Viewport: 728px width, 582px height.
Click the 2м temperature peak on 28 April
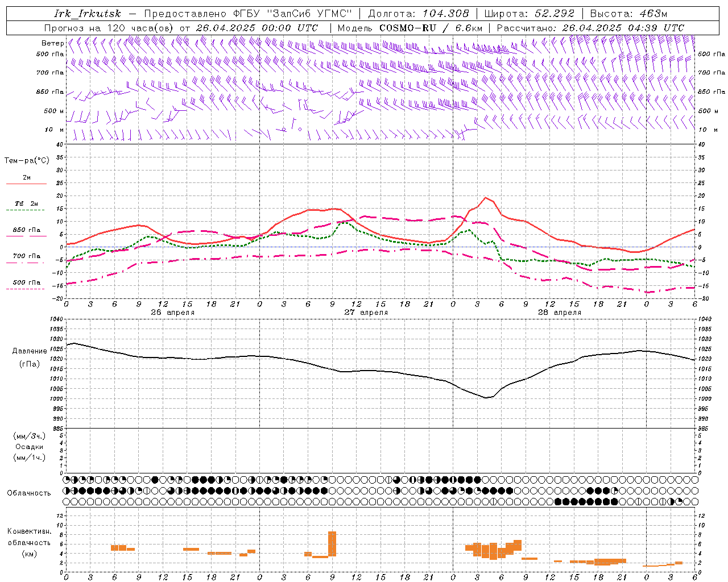coord(485,198)
